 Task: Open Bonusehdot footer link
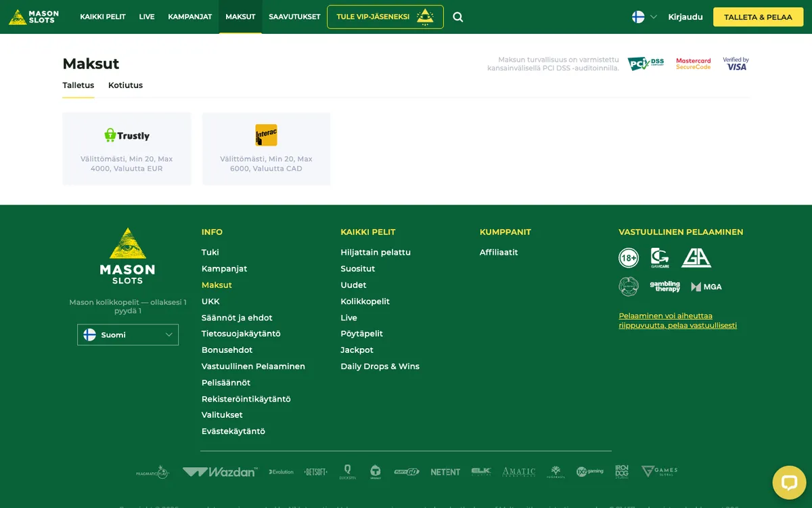pos(227,350)
